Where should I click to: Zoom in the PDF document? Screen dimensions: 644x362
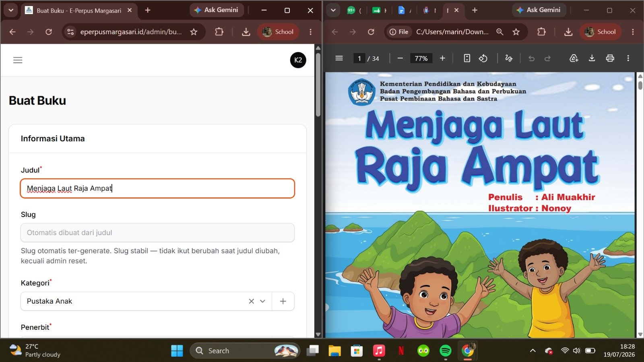(x=442, y=58)
